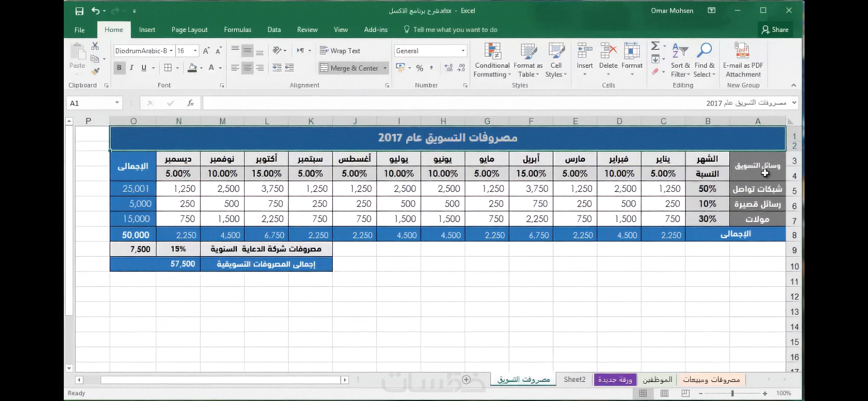This screenshot has width=868, height=401.
Task: Open the Name Box dropdown arrow
Action: [117, 103]
